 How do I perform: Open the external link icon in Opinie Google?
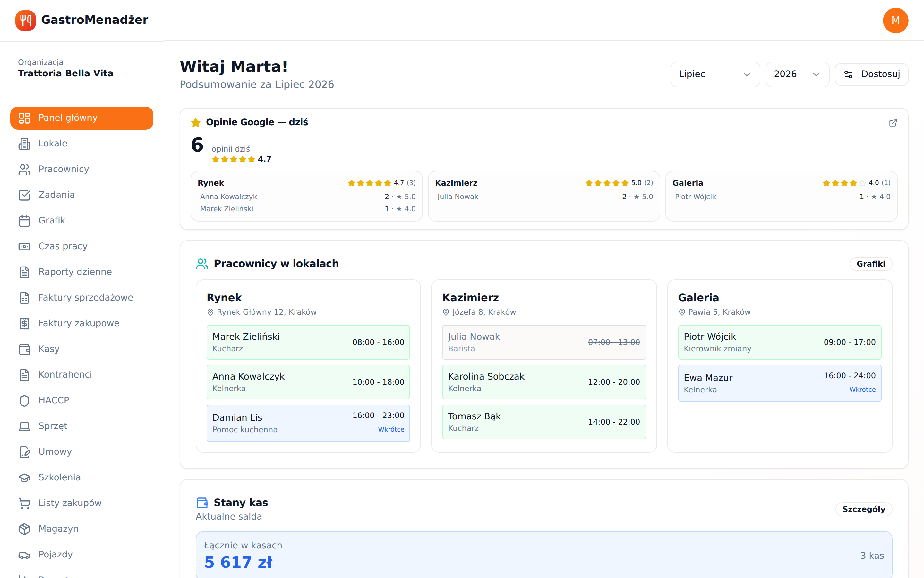[893, 123]
